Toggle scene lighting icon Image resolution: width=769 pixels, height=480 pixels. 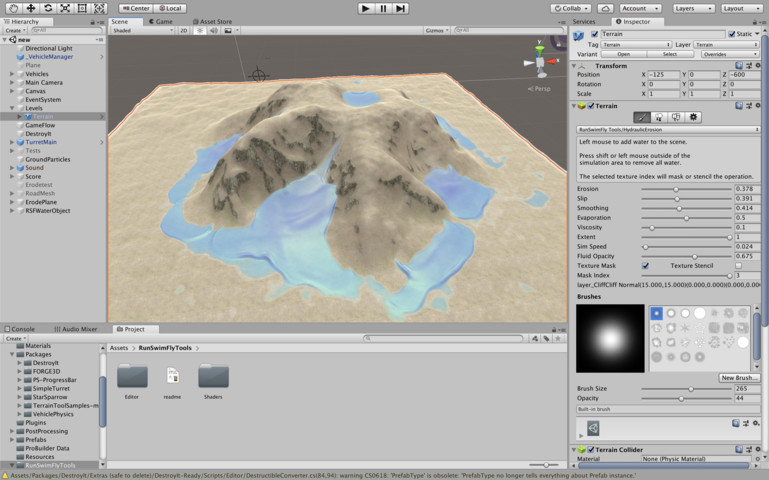[199, 30]
